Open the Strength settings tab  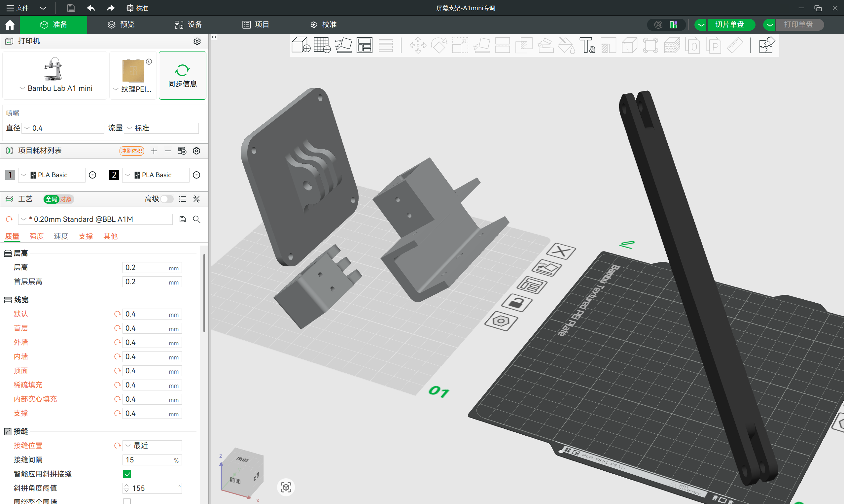click(x=36, y=236)
